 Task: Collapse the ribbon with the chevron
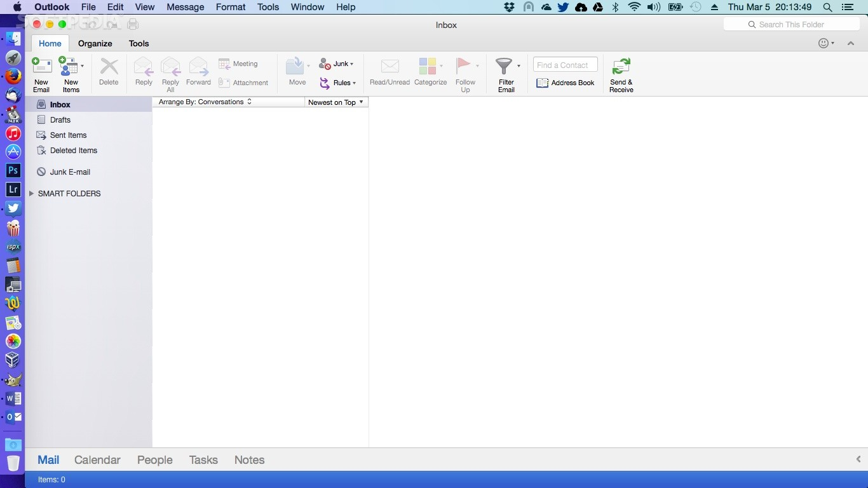[x=851, y=43]
